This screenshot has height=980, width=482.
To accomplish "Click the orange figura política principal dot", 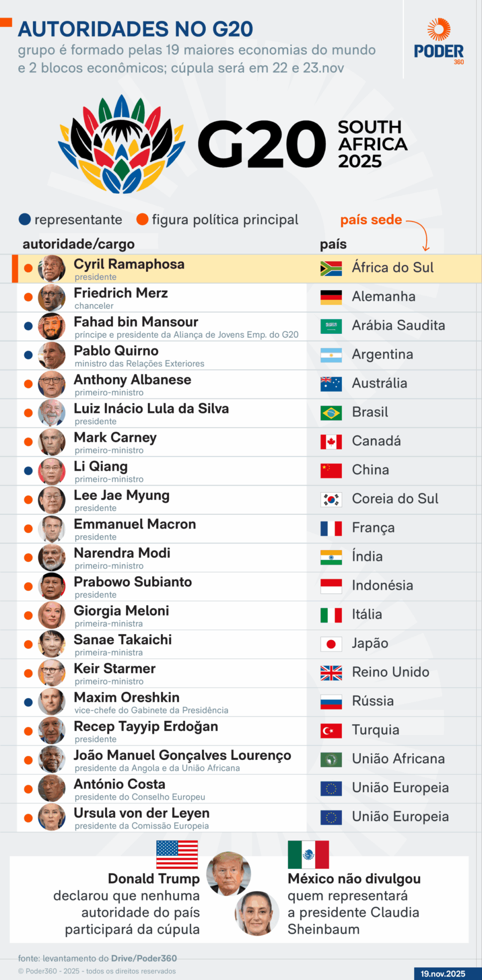I will pyautogui.click(x=142, y=220).
